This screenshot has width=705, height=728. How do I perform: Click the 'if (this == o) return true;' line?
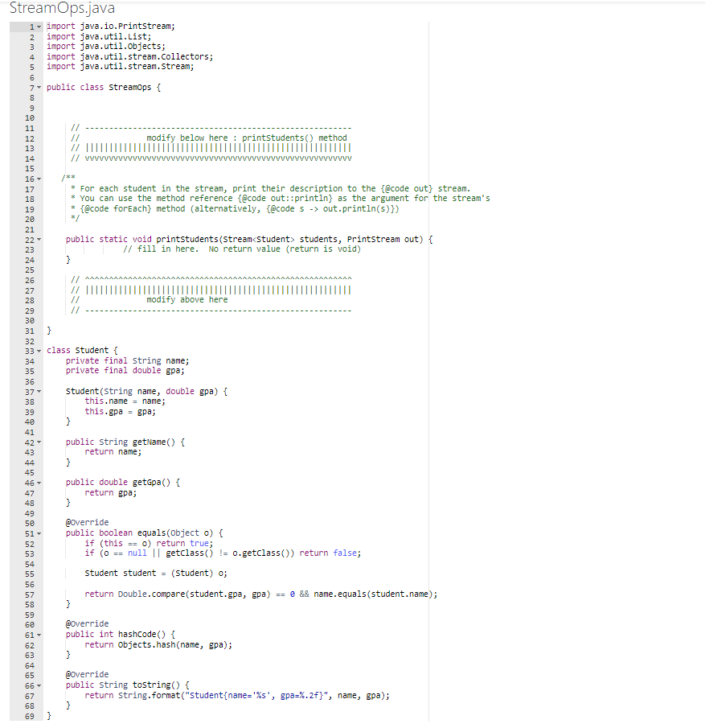[149, 543]
